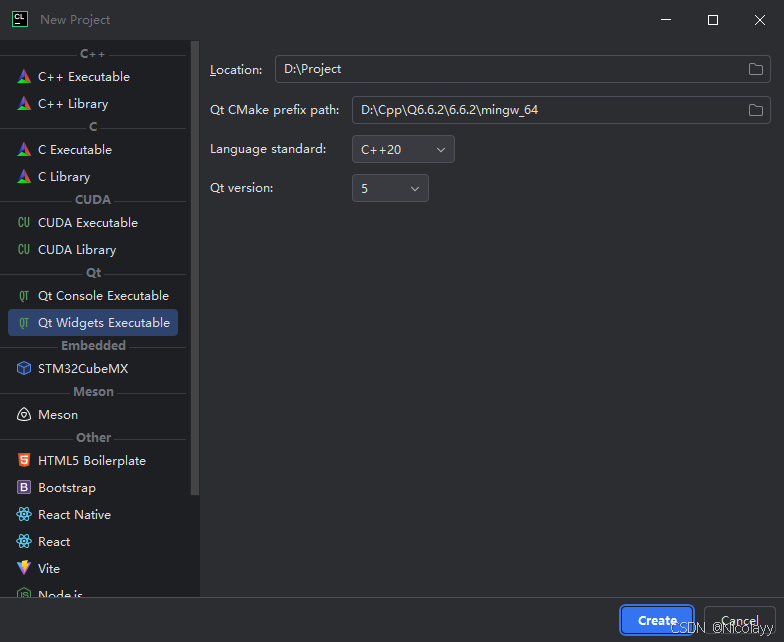Pick CUDA Executable project type

click(93, 222)
